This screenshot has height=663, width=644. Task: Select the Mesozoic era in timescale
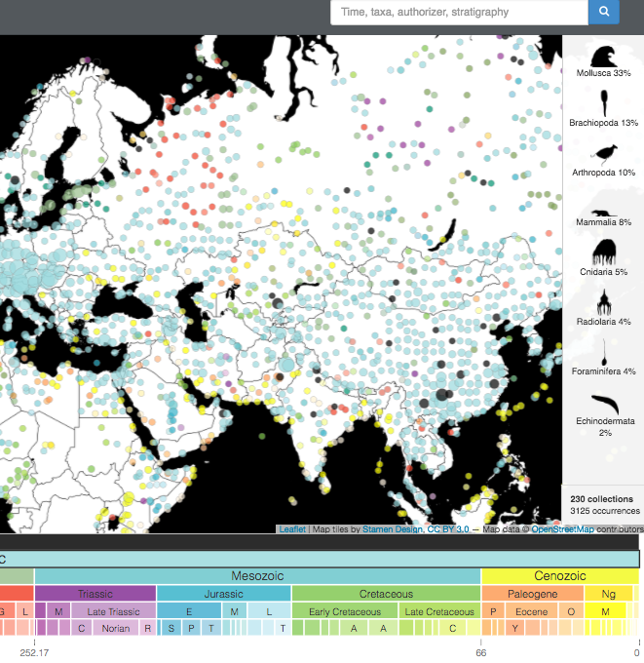[x=257, y=576]
